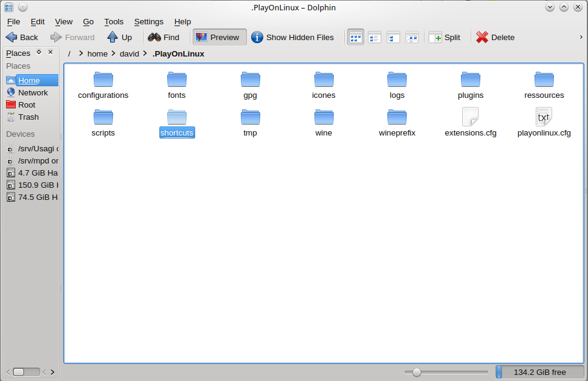Click the fourth view mode icon

(x=412, y=38)
